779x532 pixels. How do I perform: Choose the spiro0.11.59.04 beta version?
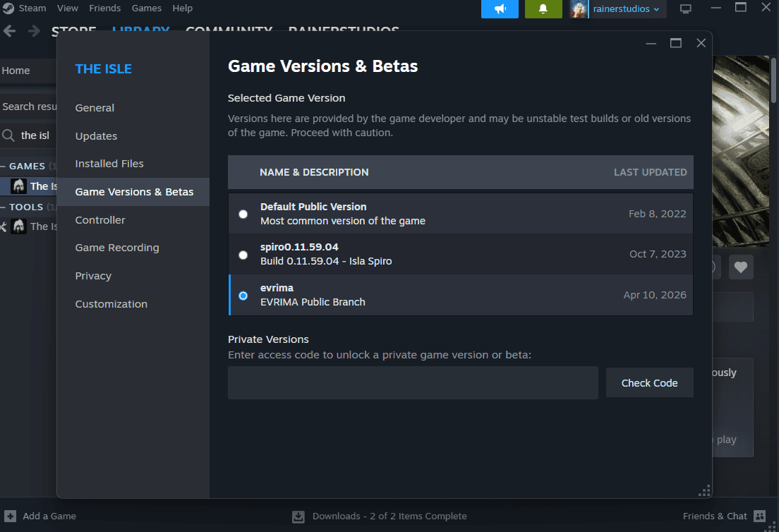pyautogui.click(x=243, y=255)
